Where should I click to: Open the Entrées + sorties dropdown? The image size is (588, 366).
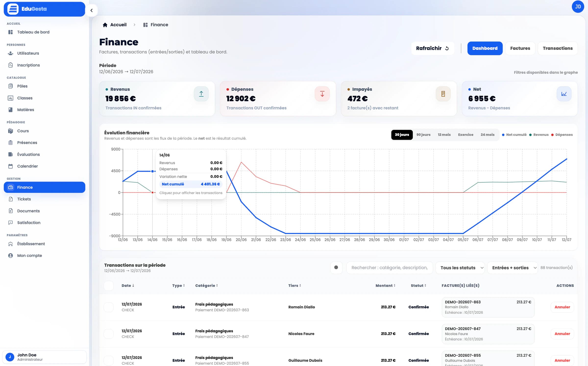[x=512, y=268]
